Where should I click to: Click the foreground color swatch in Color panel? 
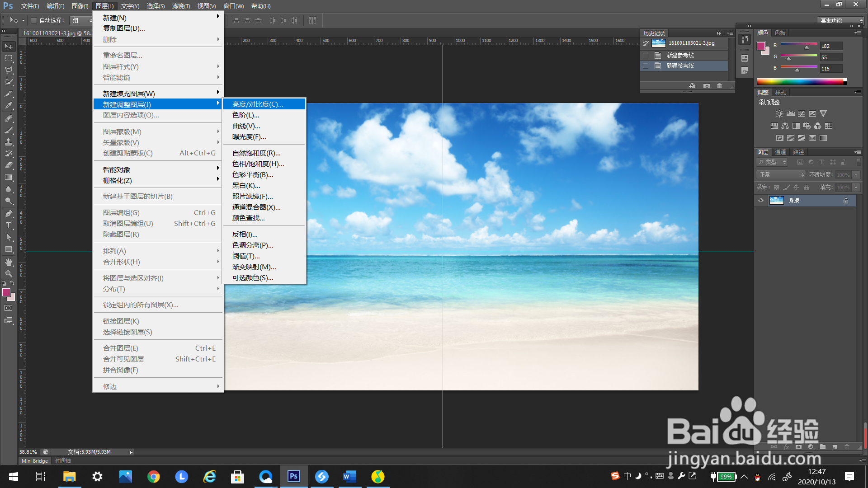click(761, 46)
